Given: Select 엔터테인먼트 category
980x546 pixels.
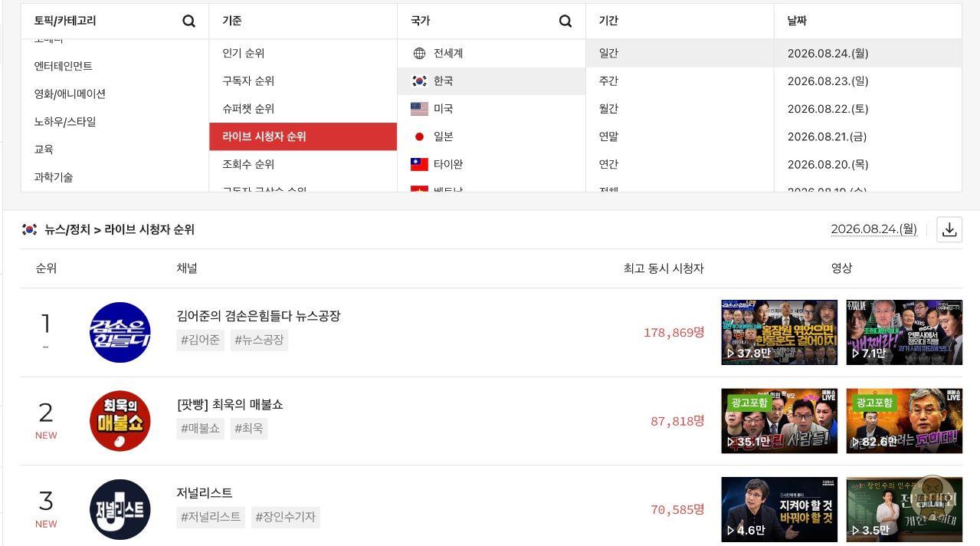Looking at the screenshot, I should [114, 66].
